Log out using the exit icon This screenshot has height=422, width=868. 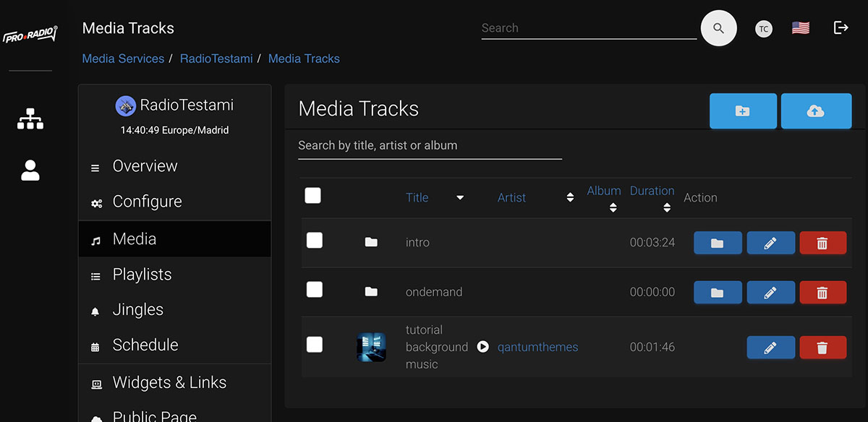[x=841, y=27]
